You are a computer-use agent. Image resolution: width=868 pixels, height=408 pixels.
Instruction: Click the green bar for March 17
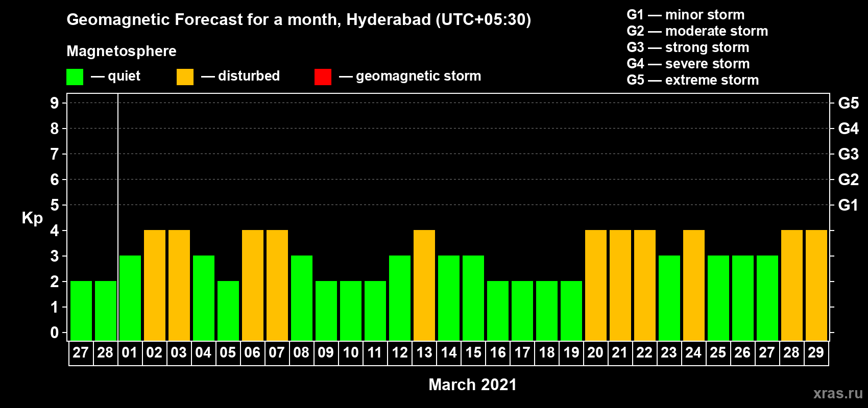click(522, 311)
